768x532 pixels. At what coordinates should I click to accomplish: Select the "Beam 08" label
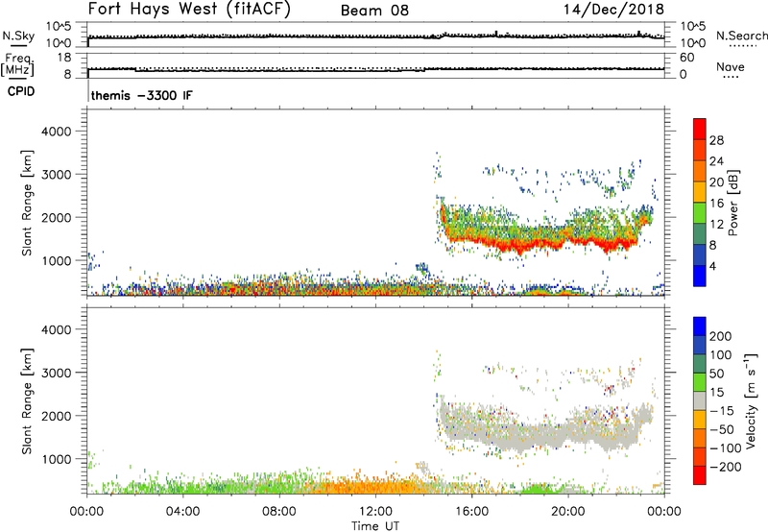click(374, 11)
